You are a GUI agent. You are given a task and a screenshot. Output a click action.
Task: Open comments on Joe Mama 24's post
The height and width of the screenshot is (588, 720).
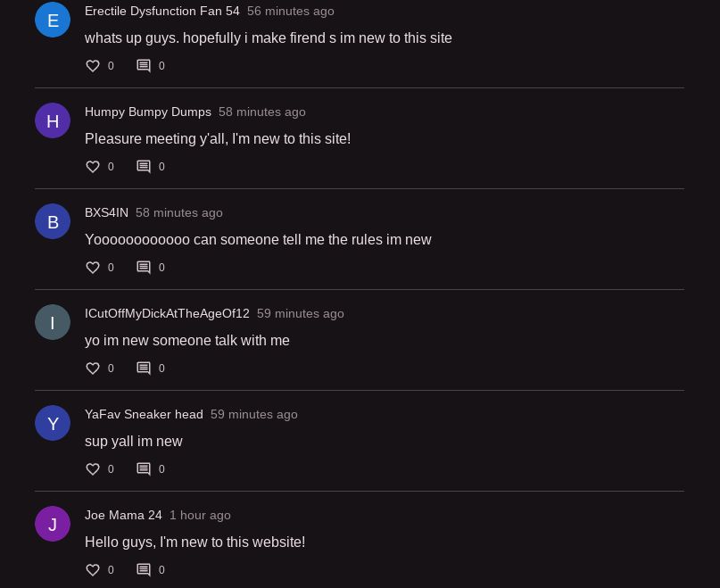[x=144, y=570]
